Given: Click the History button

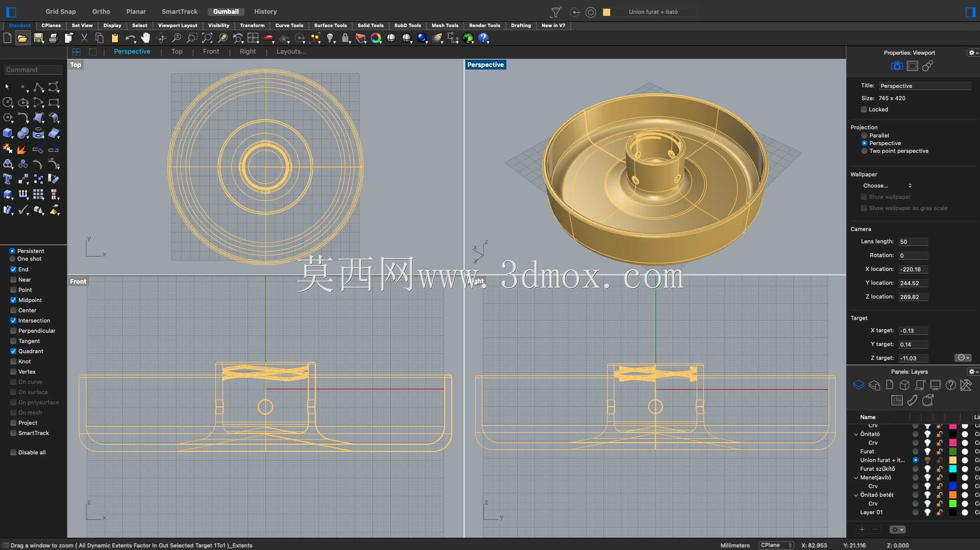Looking at the screenshot, I should [x=265, y=11].
